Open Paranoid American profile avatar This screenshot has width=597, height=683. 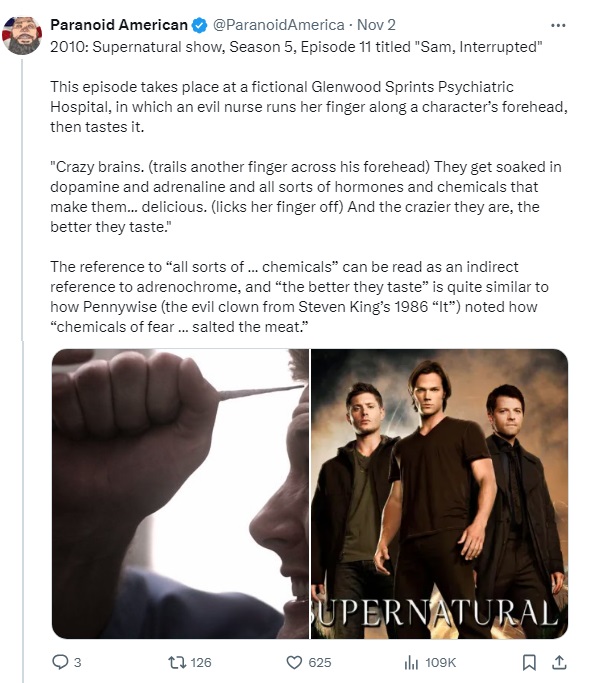coord(22,35)
